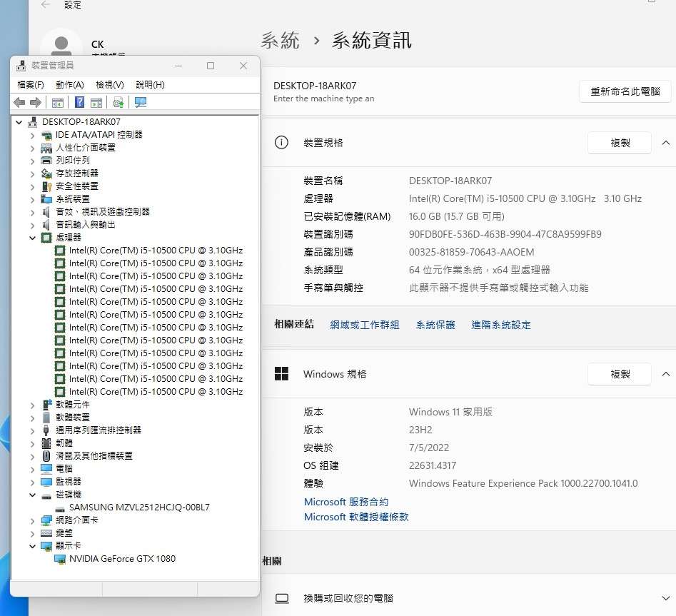Screen dimensions: 676x616
Task: Collapse the DESKTOP-18ARK07 root node chevron
Action: click(19, 123)
